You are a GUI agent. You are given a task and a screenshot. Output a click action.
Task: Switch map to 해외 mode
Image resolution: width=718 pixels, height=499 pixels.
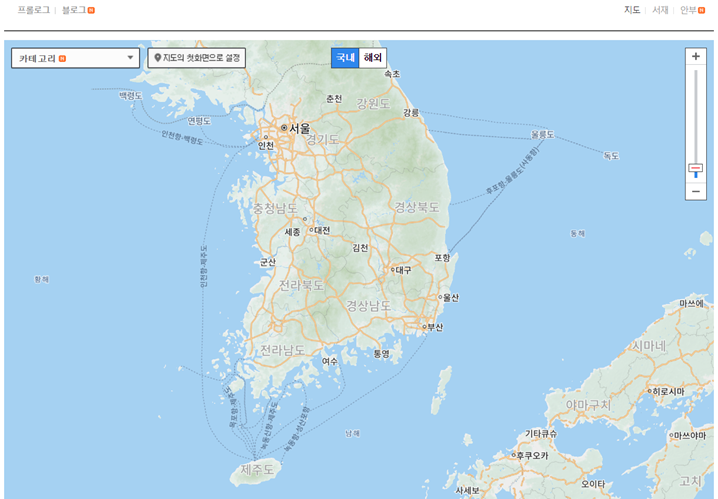tap(373, 57)
